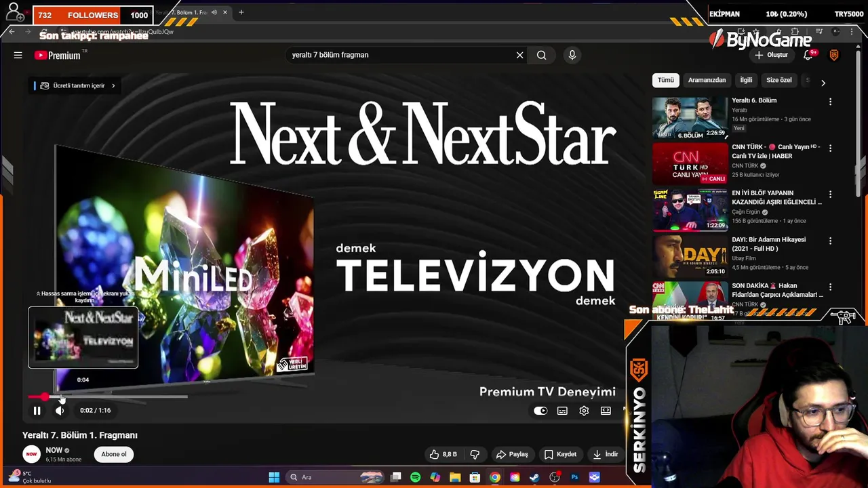Open the NOW channel avatar

tap(31, 454)
